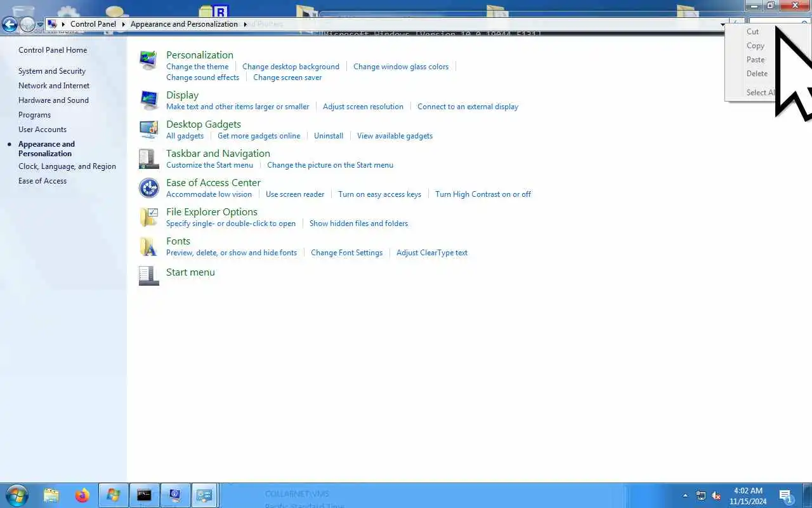The height and width of the screenshot is (508, 812).
Task: Open the recent pages dropdown arrow
Action: [x=39, y=25]
